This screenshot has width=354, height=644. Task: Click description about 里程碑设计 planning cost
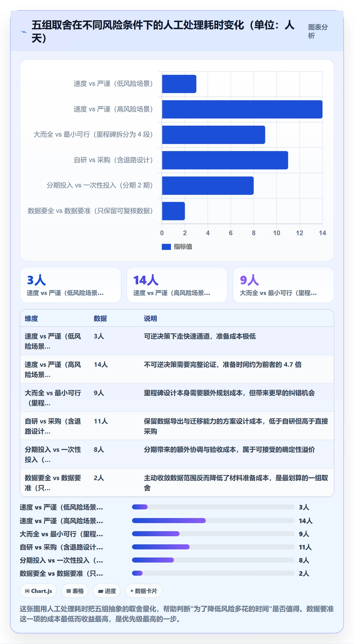pos(229,393)
